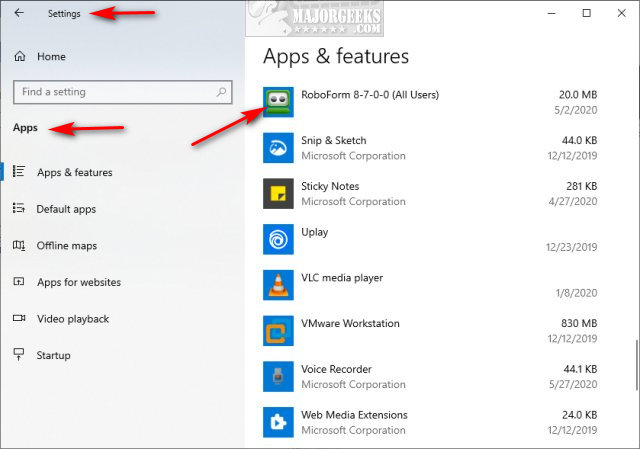Select the Voice Recorder entry name
Image resolution: width=640 pixels, height=449 pixels.
pos(336,369)
